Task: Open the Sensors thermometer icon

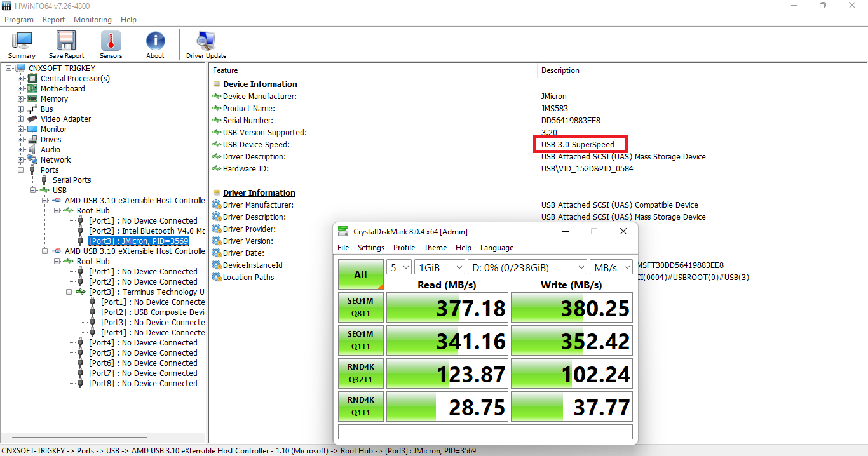Action: click(111, 45)
